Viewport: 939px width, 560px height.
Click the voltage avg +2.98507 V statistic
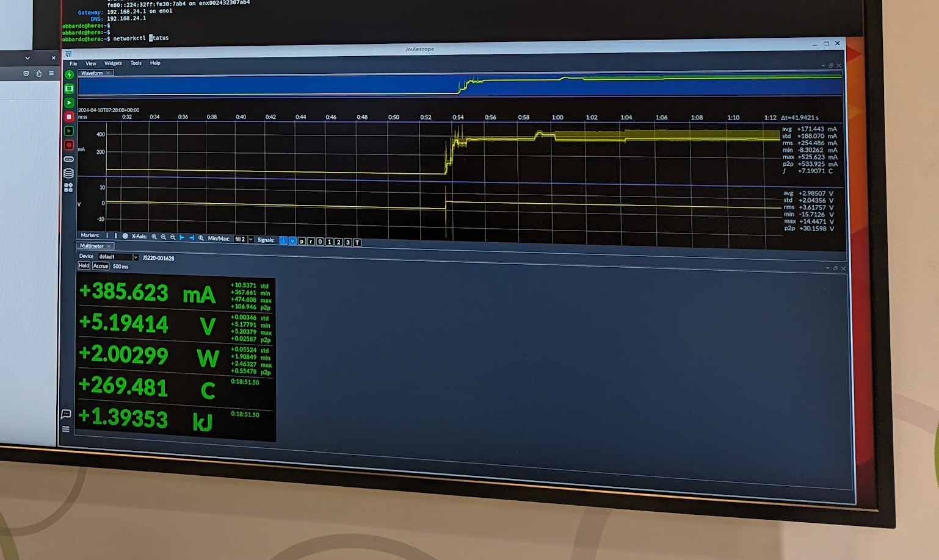click(808, 193)
